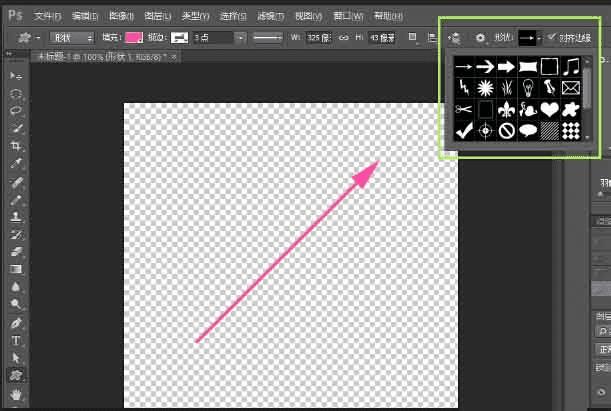
Task: Choose the scissors shape
Action: pyautogui.click(x=464, y=109)
